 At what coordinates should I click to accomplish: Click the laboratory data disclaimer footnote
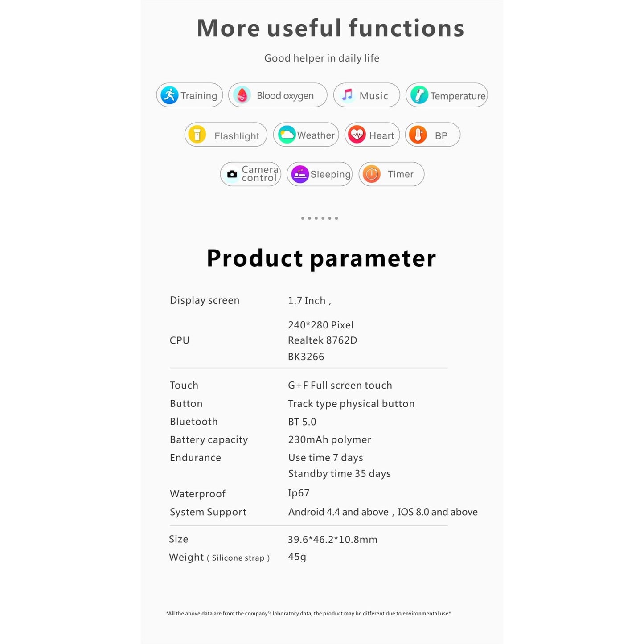point(308,614)
